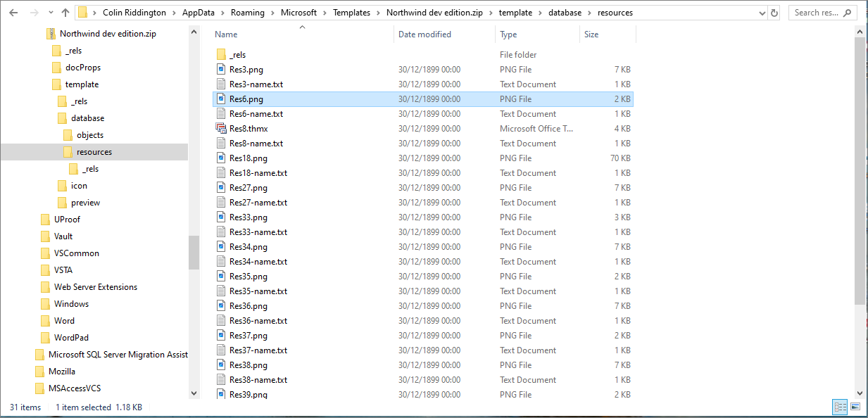Click the Res33-name.txt document icon
This screenshot has height=418, width=868.
221,232
